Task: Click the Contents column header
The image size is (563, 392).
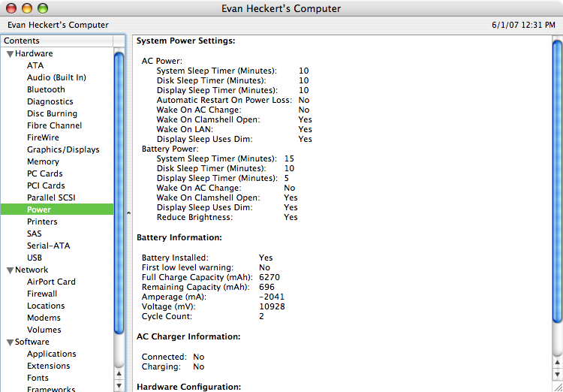Action: 57,41
